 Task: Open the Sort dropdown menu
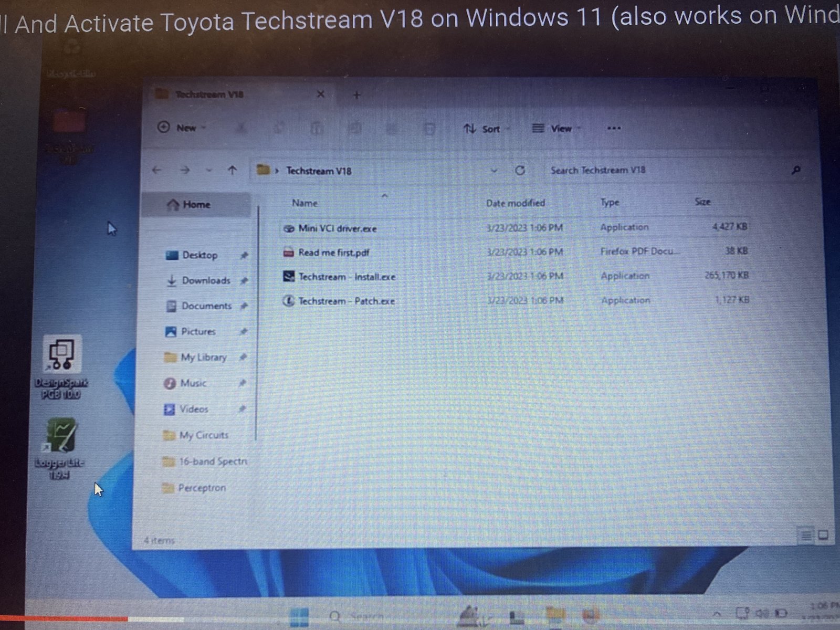point(487,129)
